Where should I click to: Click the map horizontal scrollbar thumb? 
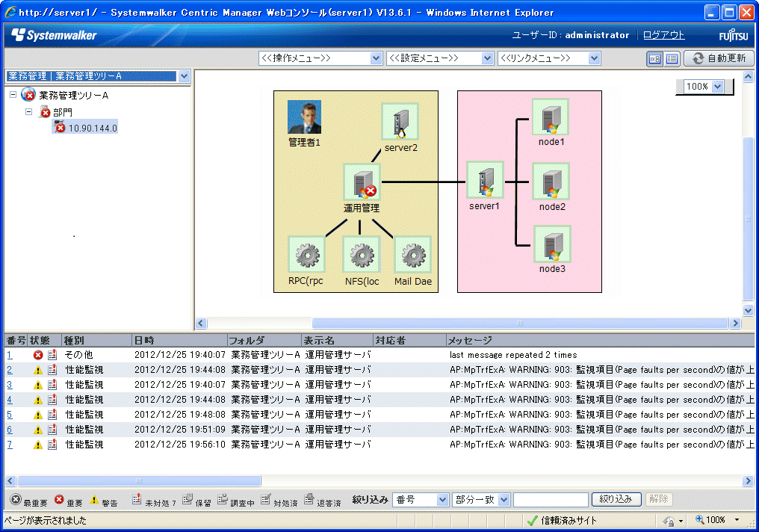pyautogui.click(x=520, y=323)
